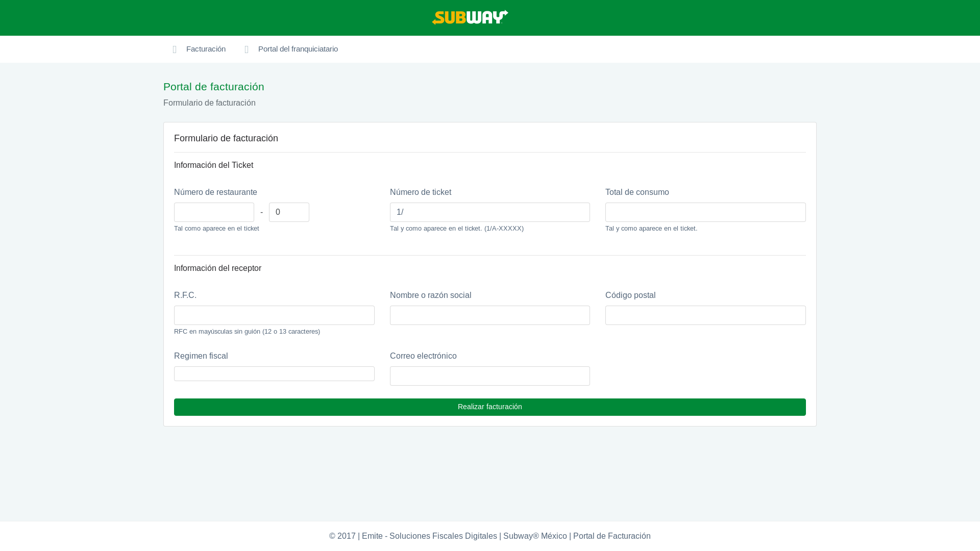Open the Regimen fiscal dropdown
The height and width of the screenshot is (551, 980).
pos(274,373)
